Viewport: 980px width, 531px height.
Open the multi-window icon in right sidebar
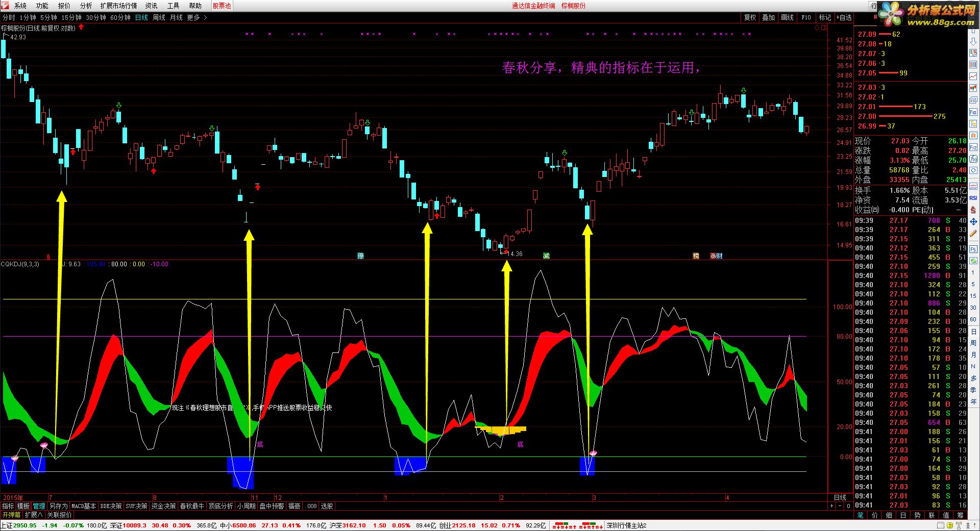point(973,99)
